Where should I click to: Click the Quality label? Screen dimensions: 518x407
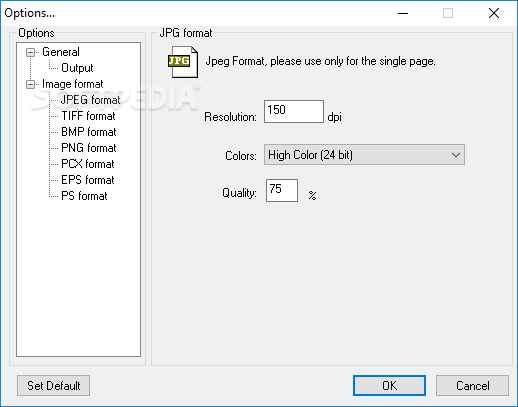pyautogui.click(x=239, y=193)
